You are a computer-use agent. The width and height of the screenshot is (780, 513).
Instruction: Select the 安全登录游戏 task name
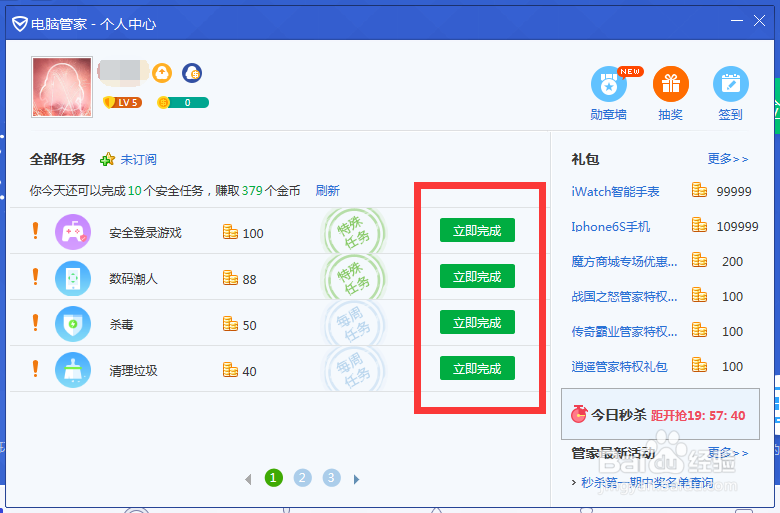coord(145,233)
